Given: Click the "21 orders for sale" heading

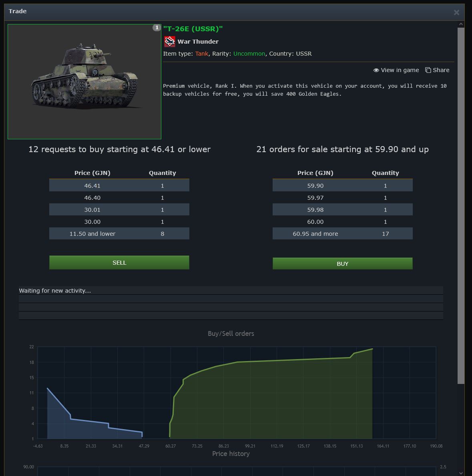Looking at the screenshot, I should pos(342,149).
